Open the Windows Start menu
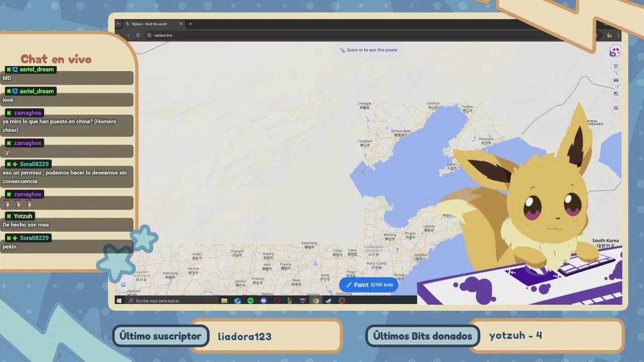 [119, 301]
